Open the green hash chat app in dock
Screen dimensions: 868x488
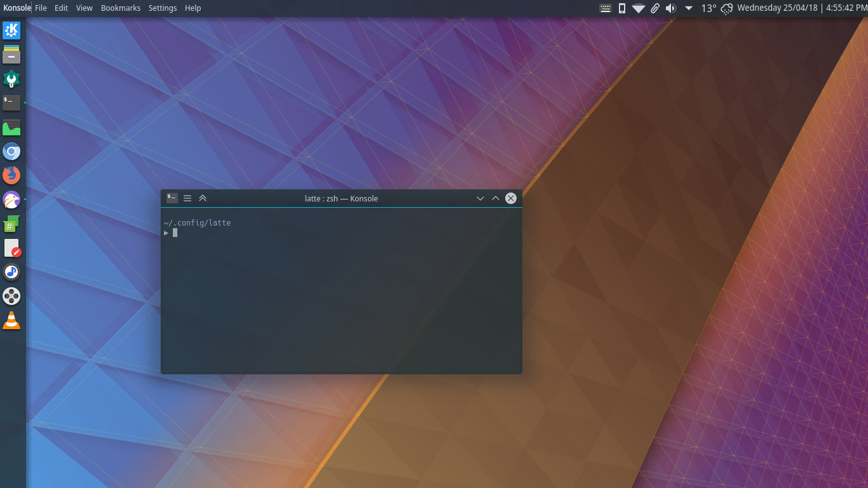coord(11,224)
